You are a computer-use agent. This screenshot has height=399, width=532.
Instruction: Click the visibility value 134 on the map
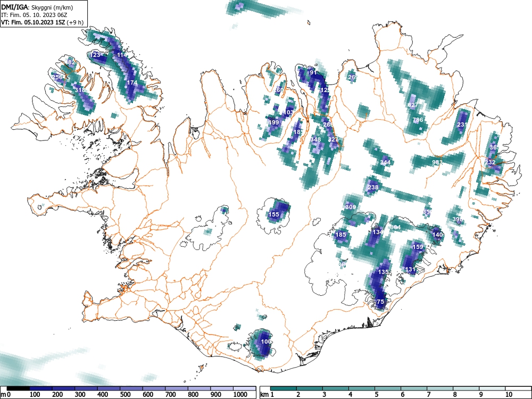pyautogui.click(x=378, y=232)
